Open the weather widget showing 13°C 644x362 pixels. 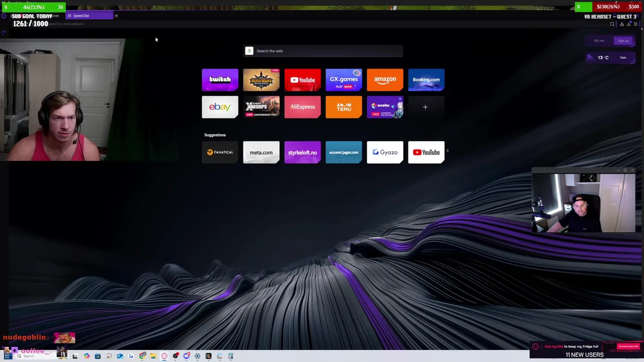598,57
